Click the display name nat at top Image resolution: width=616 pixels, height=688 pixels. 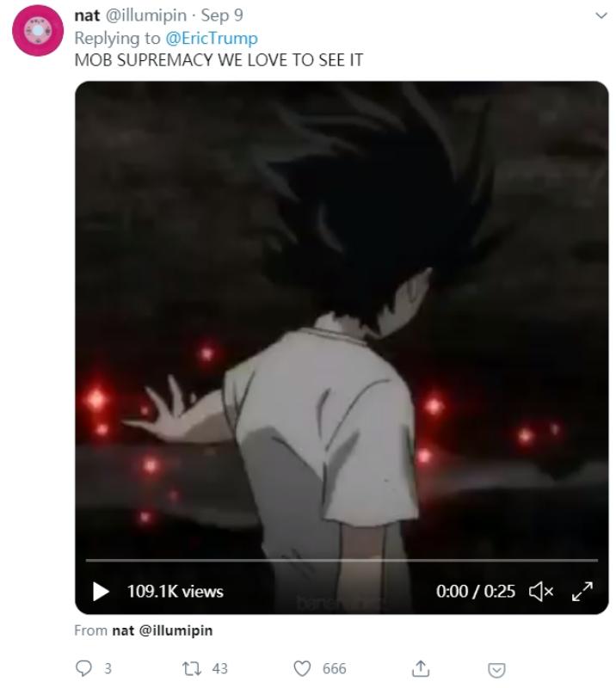(87, 15)
